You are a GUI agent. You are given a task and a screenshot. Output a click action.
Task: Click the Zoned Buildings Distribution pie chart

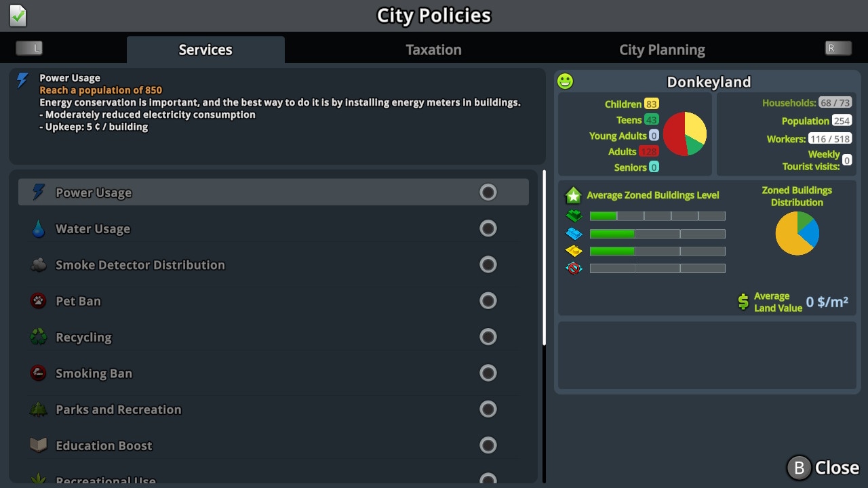point(797,233)
